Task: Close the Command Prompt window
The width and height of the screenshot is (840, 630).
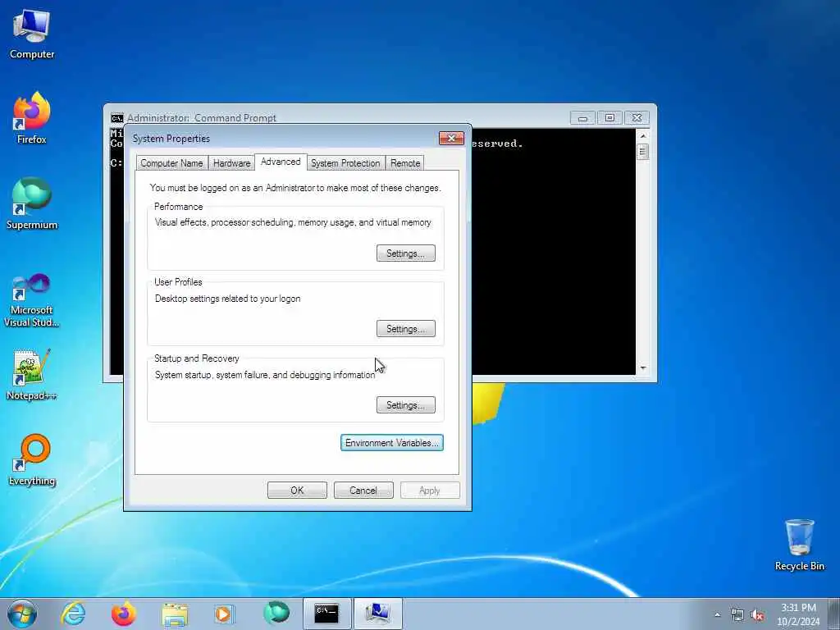Action: [637, 118]
